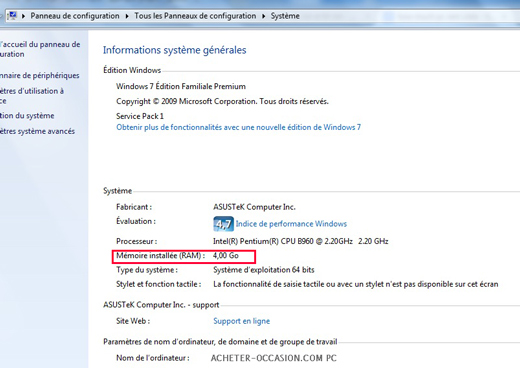Click ASUSTeK Computer Inc. - support header
The width and height of the screenshot is (520, 368).
(161, 305)
